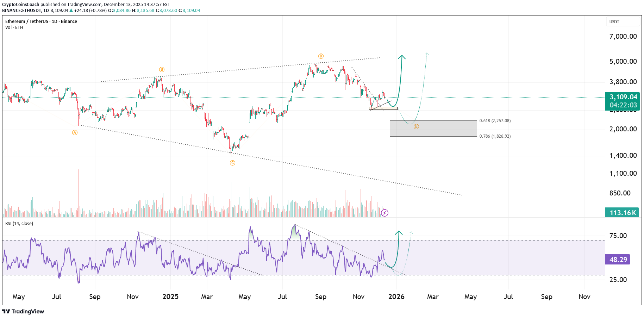Click the 3,109.04 current price label
The height and width of the screenshot is (318, 644).
tap(623, 97)
